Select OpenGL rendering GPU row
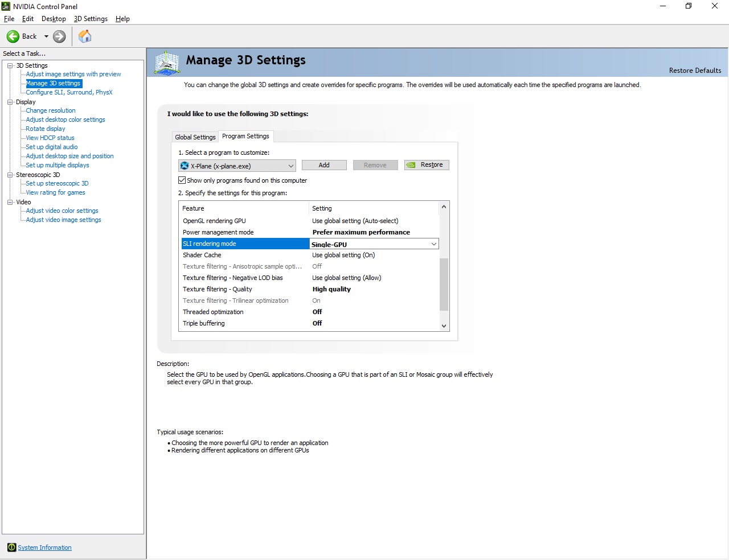Image resolution: width=729 pixels, height=560 pixels. pos(310,221)
